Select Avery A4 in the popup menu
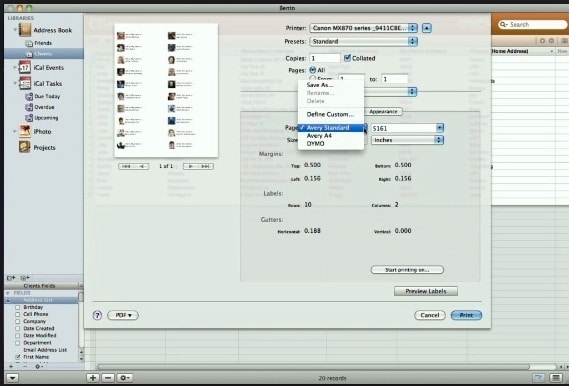 coord(331,136)
